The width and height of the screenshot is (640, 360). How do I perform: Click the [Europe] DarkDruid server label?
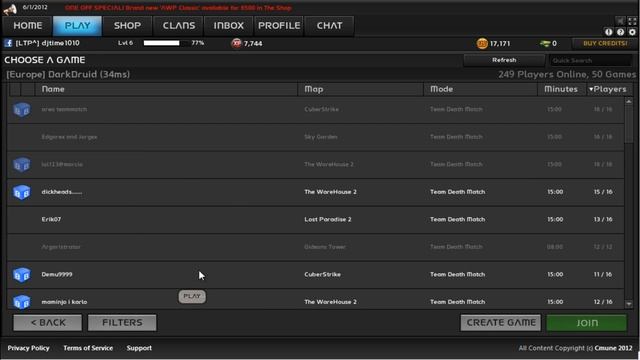pos(68,74)
